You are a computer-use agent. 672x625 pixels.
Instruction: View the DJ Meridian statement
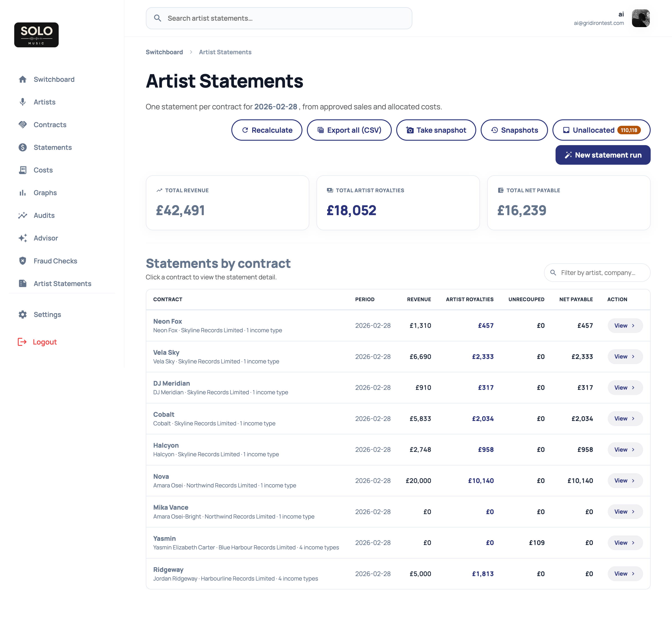tap(625, 388)
